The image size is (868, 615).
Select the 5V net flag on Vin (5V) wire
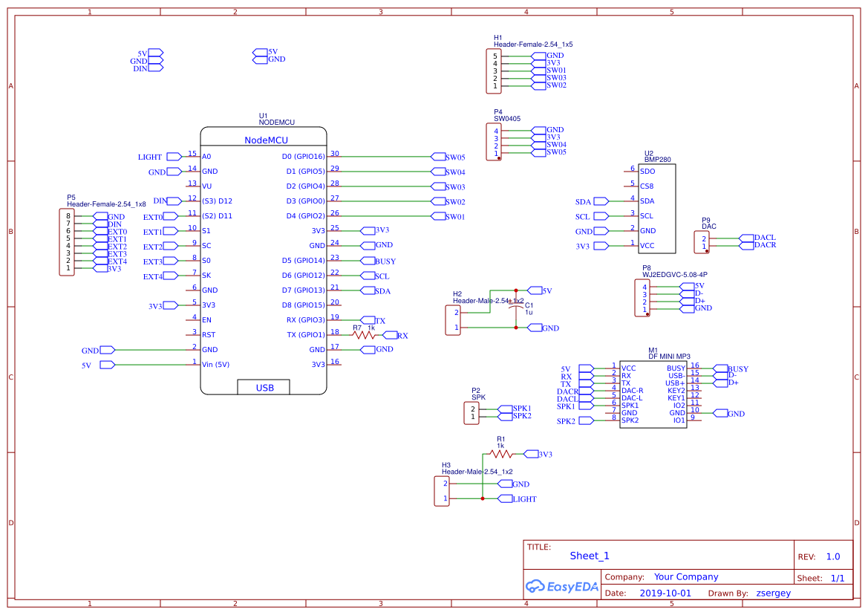tap(98, 365)
